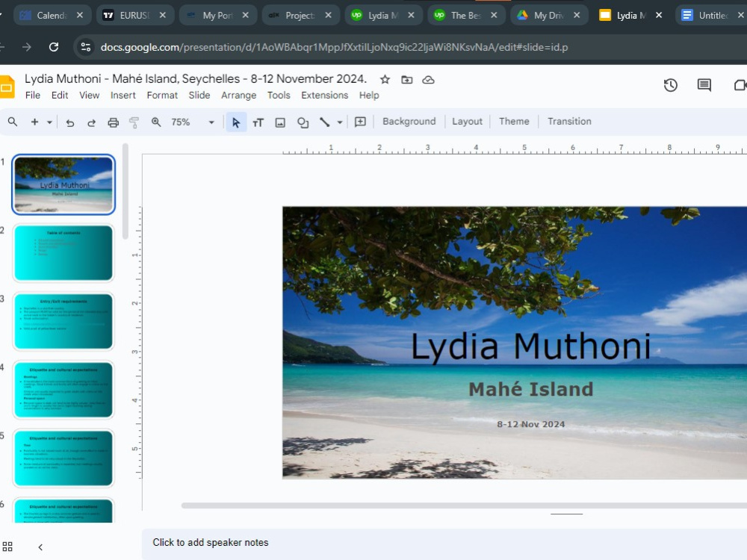The width and height of the screenshot is (747, 560).
Task: Add a new slide with plus icon
Action: pos(34,122)
